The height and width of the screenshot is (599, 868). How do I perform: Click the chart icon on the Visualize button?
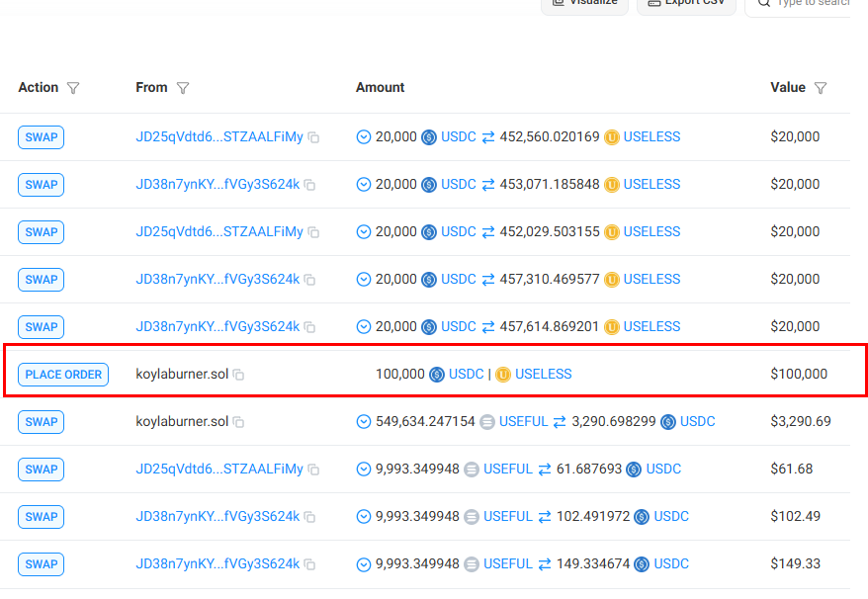(558, 2)
